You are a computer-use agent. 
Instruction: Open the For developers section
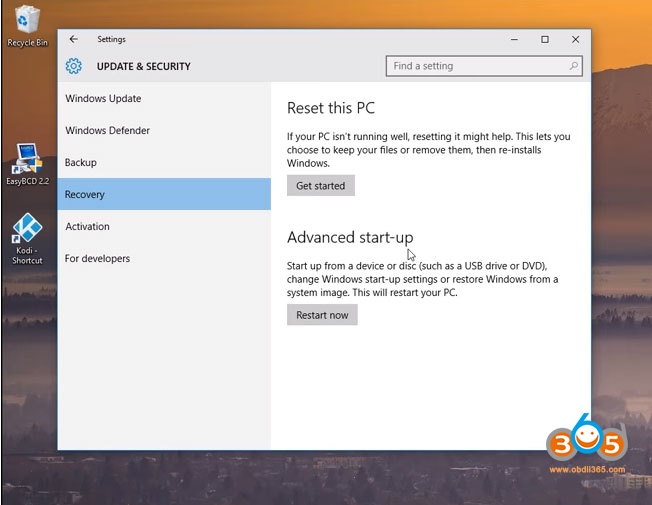(x=164, y=258)
